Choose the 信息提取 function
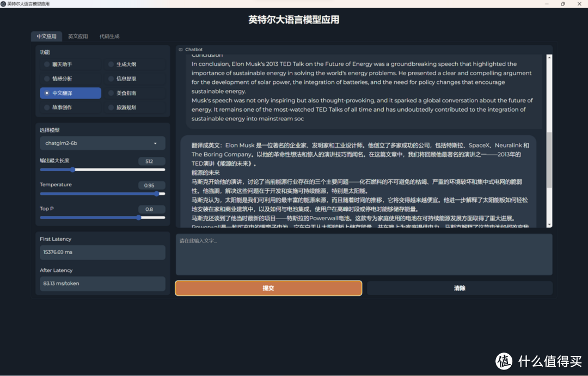The height and width of the screenshot is (376, 588). tap(134, 78)
